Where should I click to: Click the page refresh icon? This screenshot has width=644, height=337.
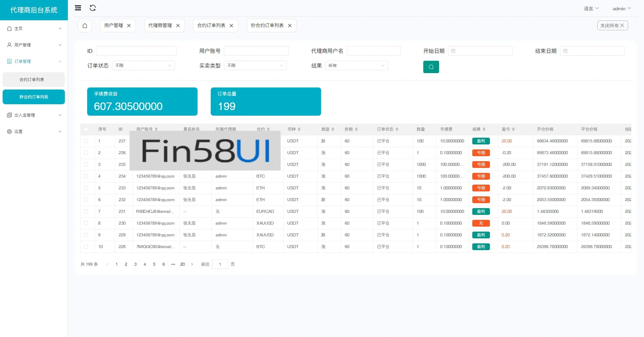93,8
